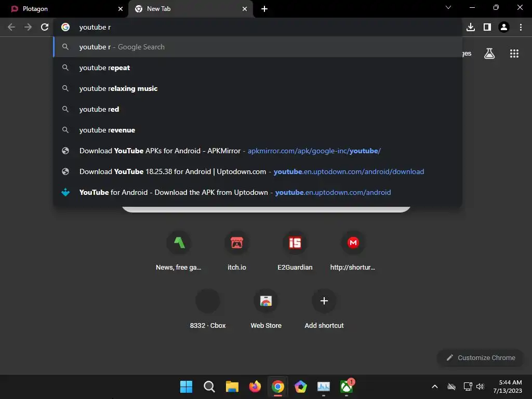This screenshot has width=532, height=399.
Task: Choose the 'youtube repeat' suggestion
Action: pos(258,68)
